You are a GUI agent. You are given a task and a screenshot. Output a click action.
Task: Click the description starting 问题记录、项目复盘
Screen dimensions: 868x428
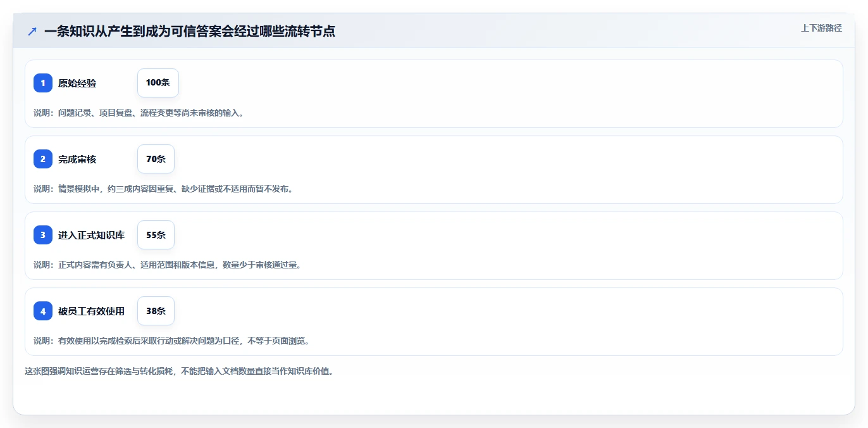point(139,113)
